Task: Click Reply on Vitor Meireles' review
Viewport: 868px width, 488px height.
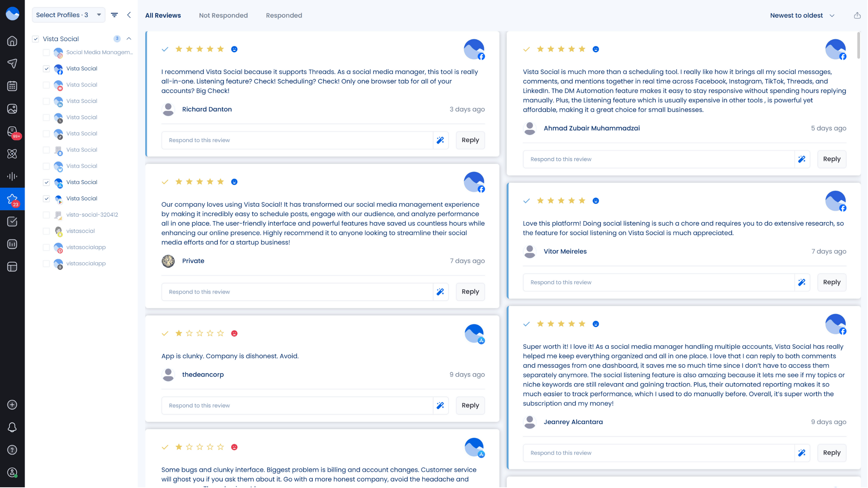Action: (x=832, y=282)
